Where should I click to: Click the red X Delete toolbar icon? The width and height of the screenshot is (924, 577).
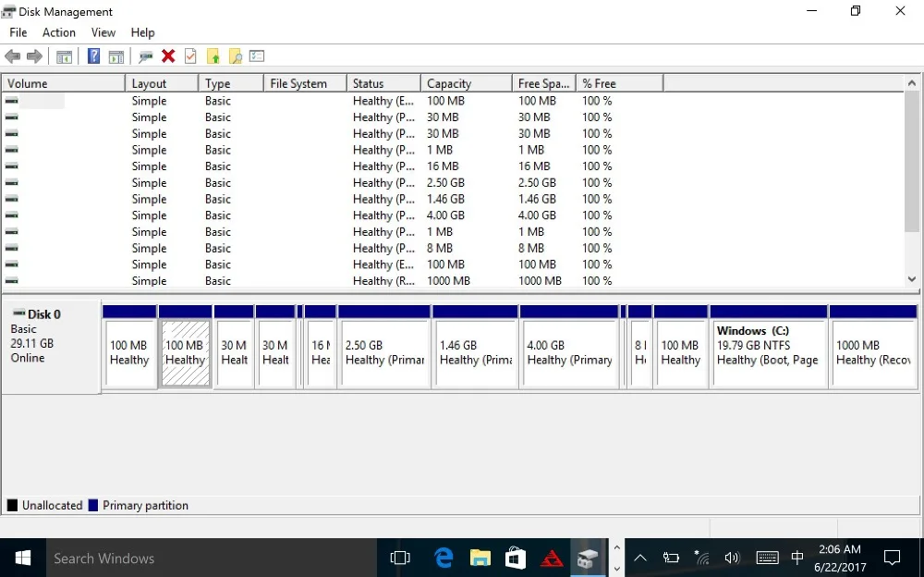pyautogui.click(x=168, y=56)
